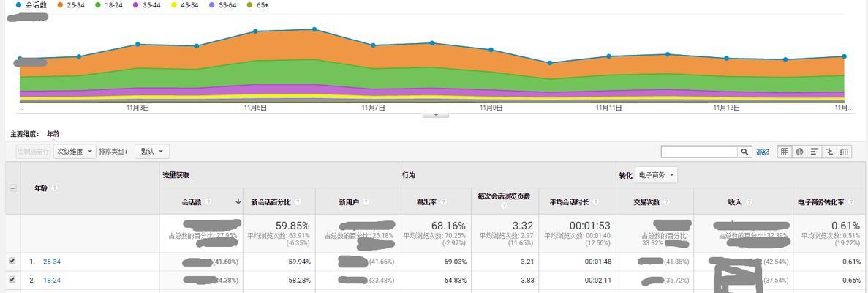Click the 69.03% bounce rate cell
This screenshot has height=293, width=868.
point(455,262)
